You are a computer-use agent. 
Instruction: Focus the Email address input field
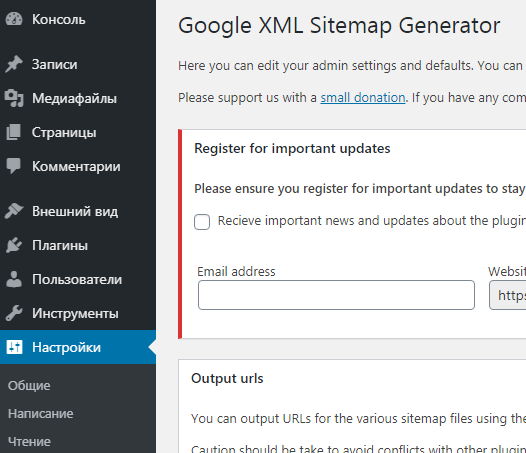coord(336,295)
